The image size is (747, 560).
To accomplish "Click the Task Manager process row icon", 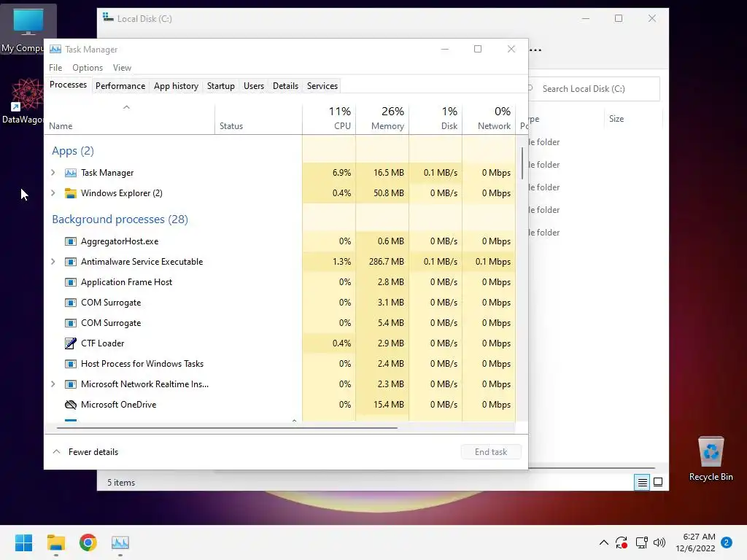I will [71, 173].
